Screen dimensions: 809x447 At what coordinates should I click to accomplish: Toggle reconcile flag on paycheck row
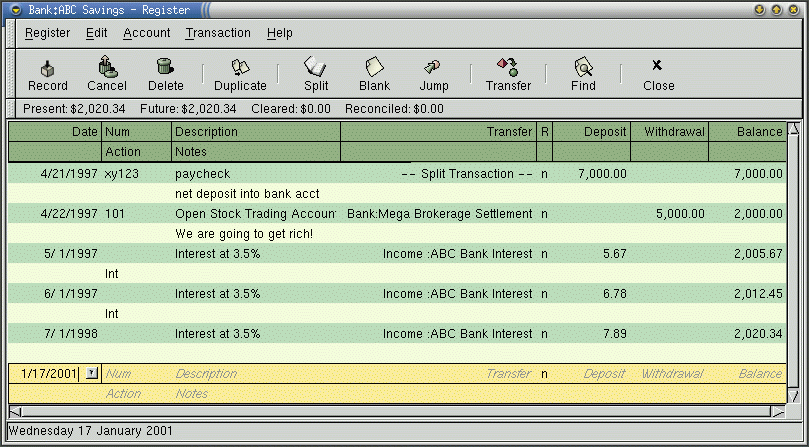pos(544,174)
